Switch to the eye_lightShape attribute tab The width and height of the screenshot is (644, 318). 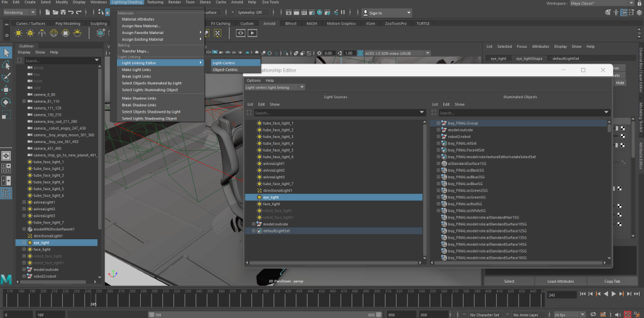coord(529,59)
